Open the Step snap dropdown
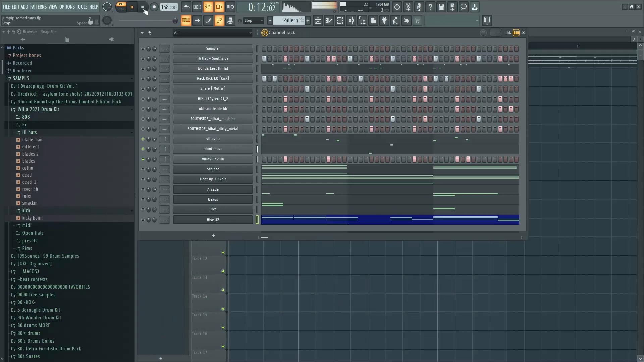The image size is (644, 362). tap(254, 21)
